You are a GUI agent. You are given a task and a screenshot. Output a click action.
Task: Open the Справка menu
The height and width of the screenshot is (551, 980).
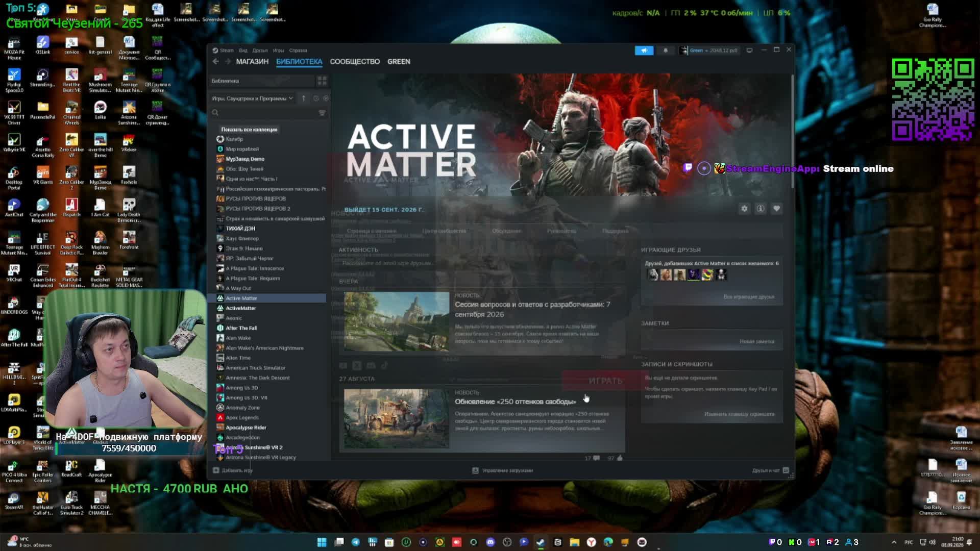point(298,51)
